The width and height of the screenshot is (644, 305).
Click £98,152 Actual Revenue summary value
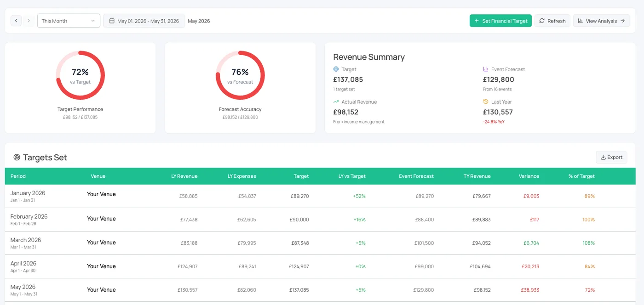[x=346, y=112]
